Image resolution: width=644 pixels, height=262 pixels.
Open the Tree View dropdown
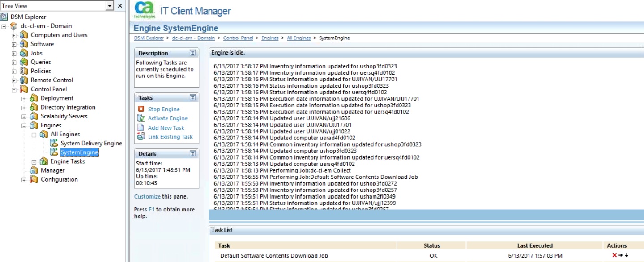(x=110, y=6)
